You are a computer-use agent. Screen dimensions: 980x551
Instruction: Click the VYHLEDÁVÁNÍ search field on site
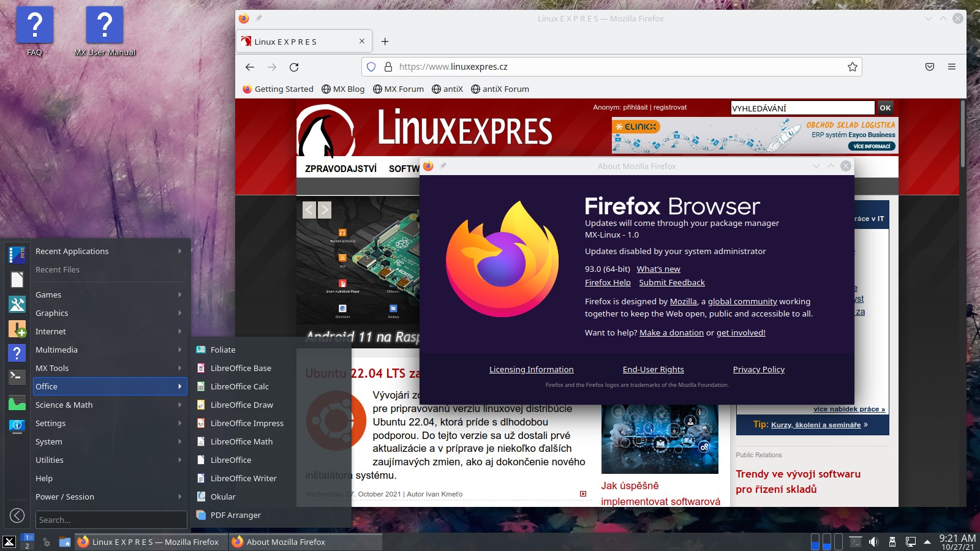click(802, 108)
